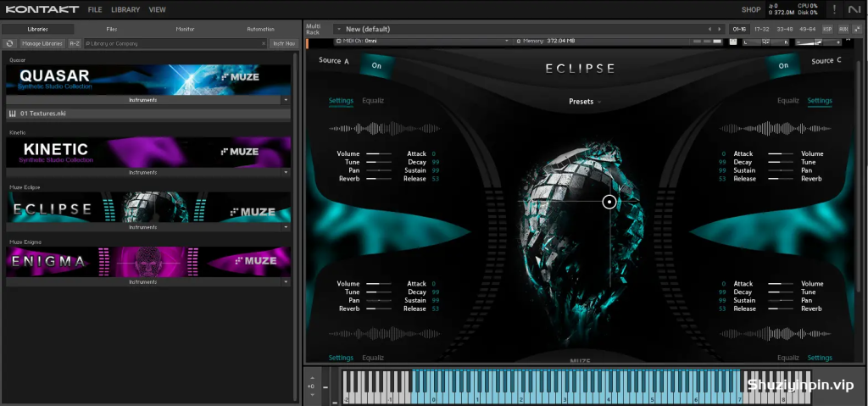Open Quasar Instruments dropdown arrow
Viewport: 868px width, 406px height.
(x=286, y=100)
